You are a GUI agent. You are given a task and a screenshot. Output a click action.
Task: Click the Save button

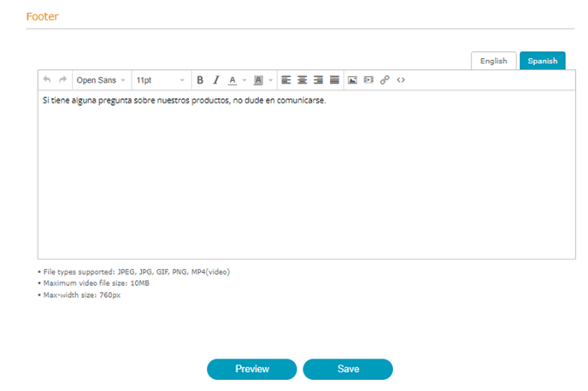[348, 370]
